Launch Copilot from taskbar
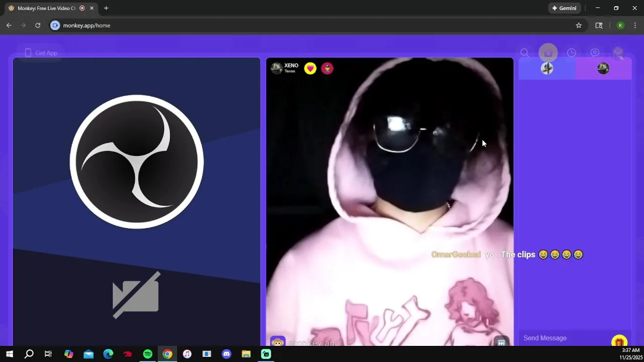Viewport: 644px width, 362px height. pos(69,354)
